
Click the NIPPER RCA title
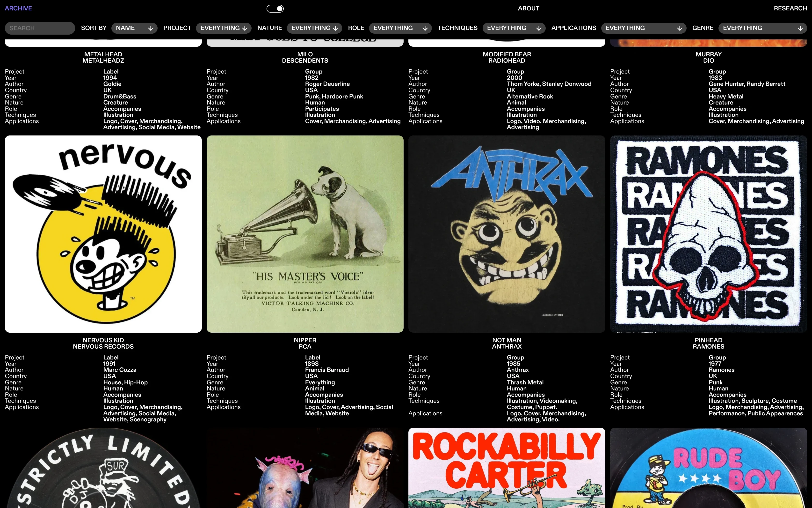pyautogui.click(x=305, y=343)
